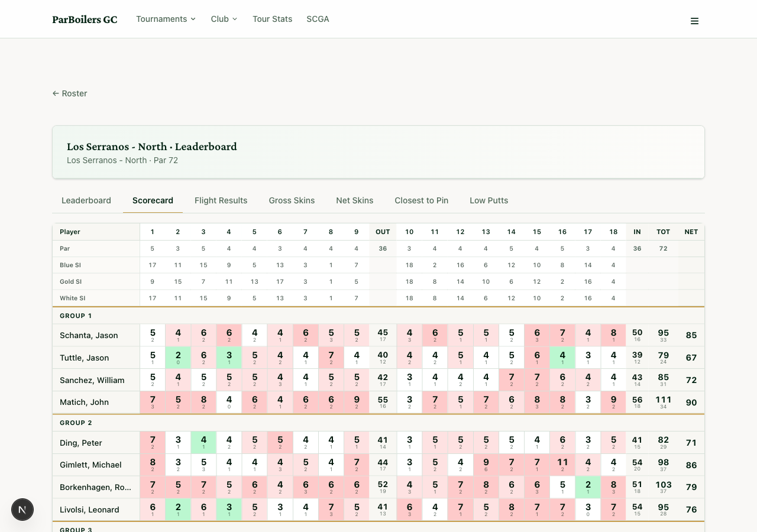Click Schanta's net score 85
This screenshot has height=532, width=757.
[x=691, y=335]
